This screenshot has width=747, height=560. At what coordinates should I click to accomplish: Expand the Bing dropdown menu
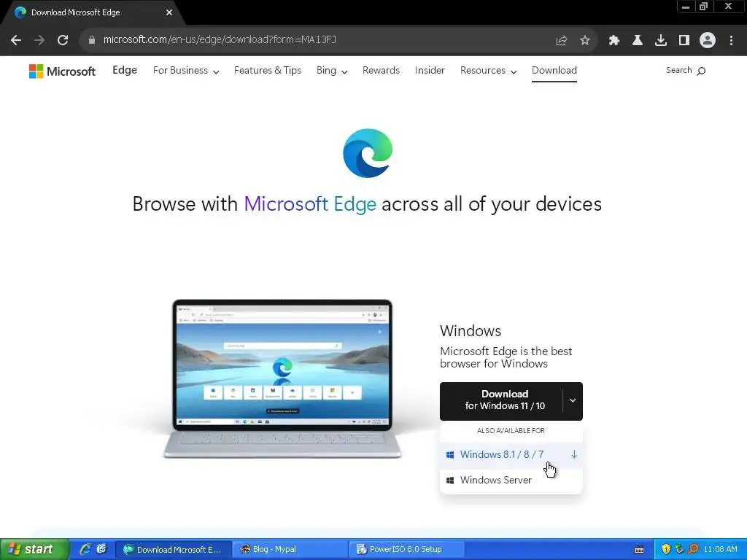332,71
